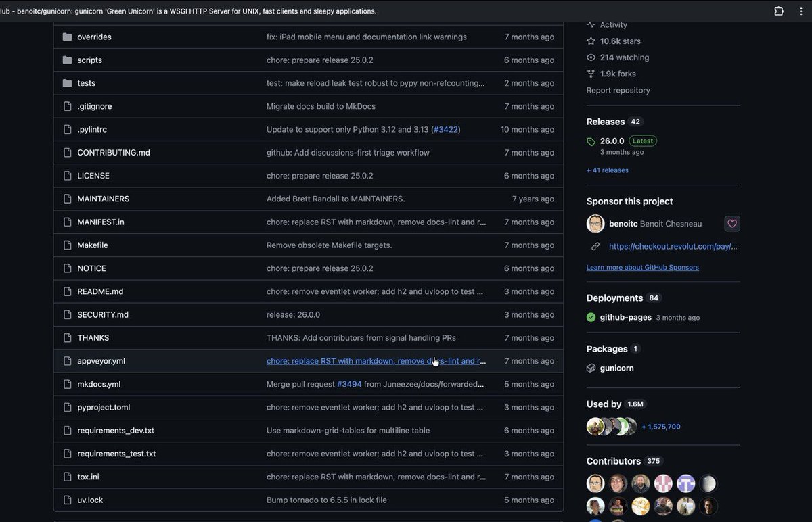Open the NOTICE file
The width and height of the screenshot is (812, 522).
pyautogui.click(x=91, y=268)
